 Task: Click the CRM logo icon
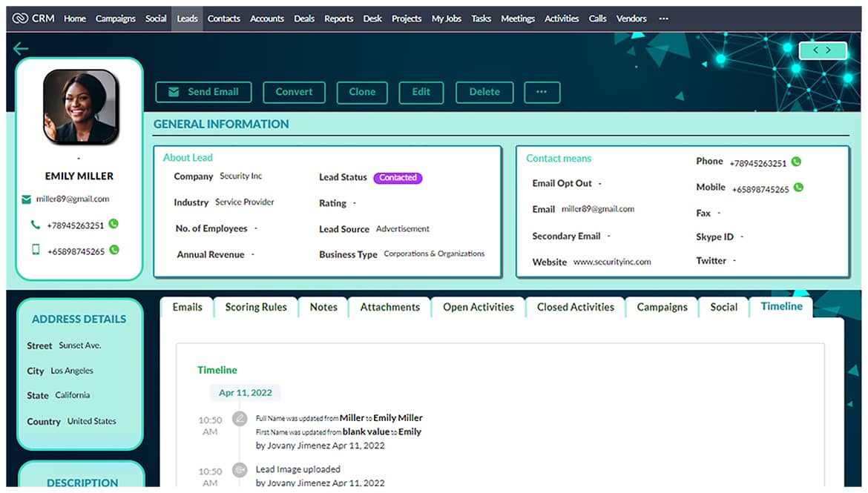click(x=20, y=19)
